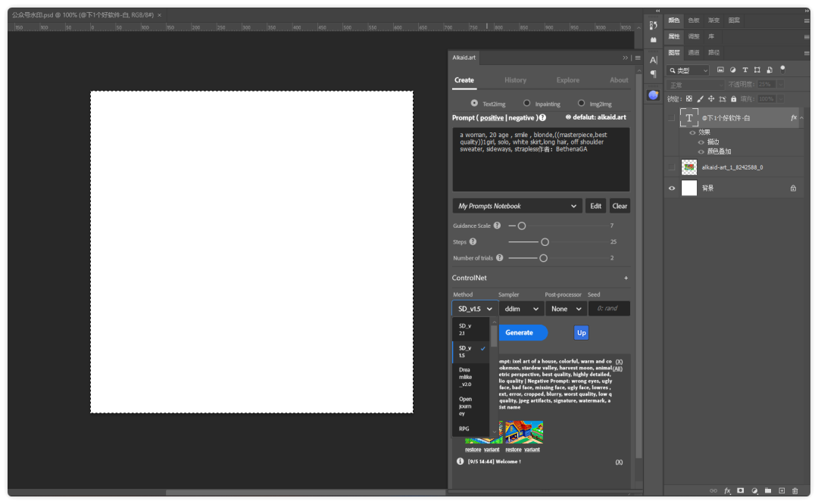Viewport: 818px width, 504px height.
Task: Switch to the History tab in Alkaid.art
Action: (x=515, y=80)
